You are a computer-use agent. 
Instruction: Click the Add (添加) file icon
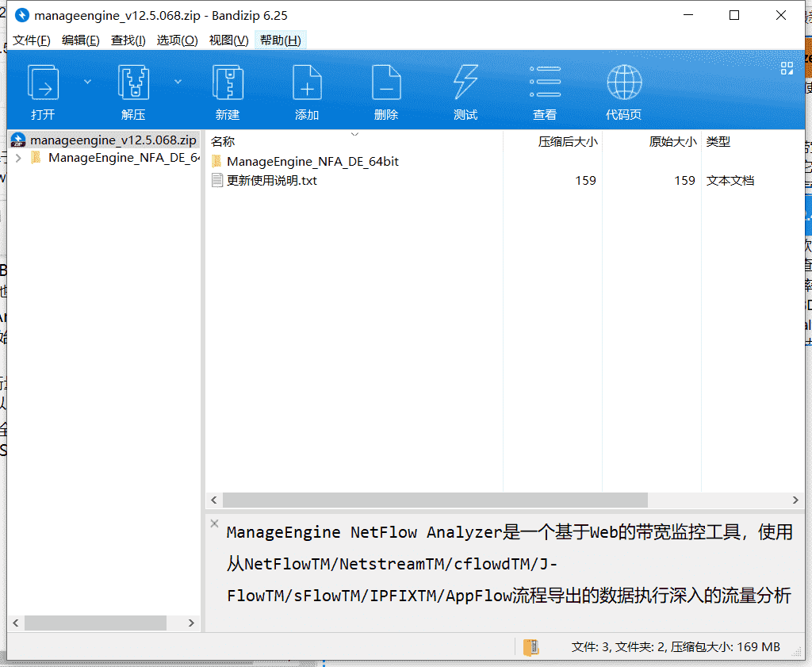pyautogui.click(x=307, y=82)
